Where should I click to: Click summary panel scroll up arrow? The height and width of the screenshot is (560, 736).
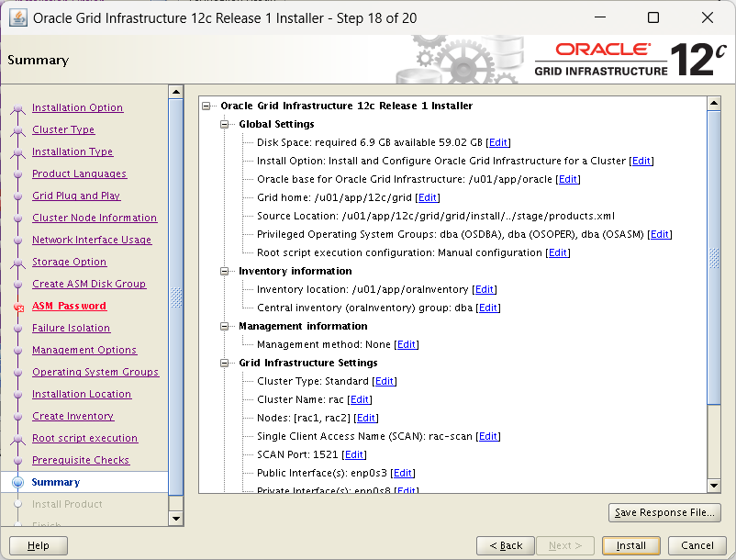coord(714,103)
